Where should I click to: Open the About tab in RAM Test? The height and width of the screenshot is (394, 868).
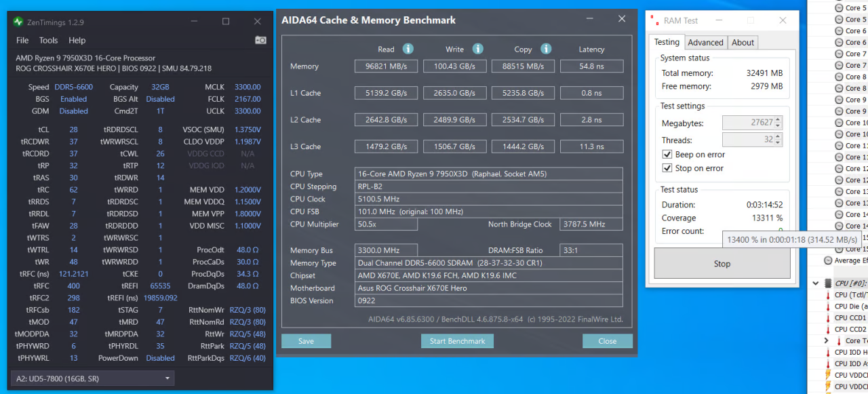[743, 42]
